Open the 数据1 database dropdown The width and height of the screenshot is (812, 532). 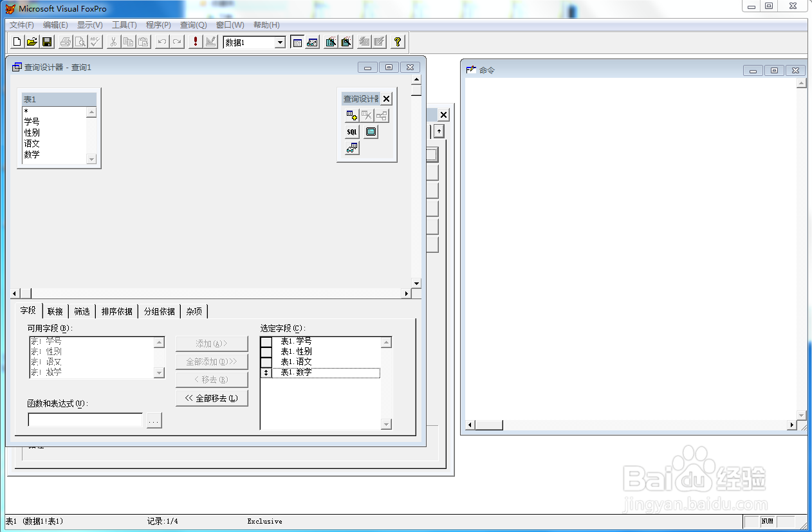pos(280,42)
